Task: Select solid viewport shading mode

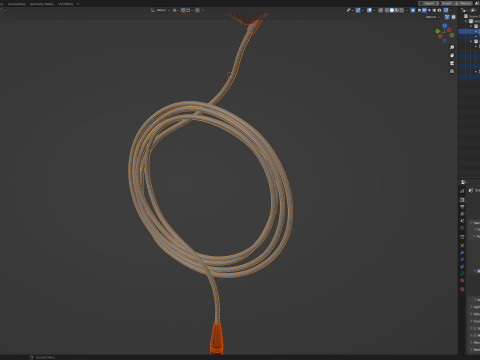Action: tap(392, 10)
